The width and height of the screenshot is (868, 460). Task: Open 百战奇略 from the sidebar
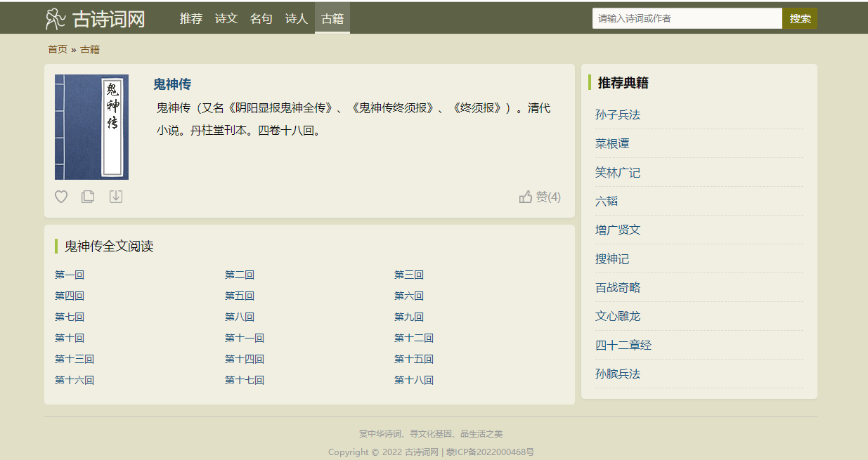[x=618, y=287]
